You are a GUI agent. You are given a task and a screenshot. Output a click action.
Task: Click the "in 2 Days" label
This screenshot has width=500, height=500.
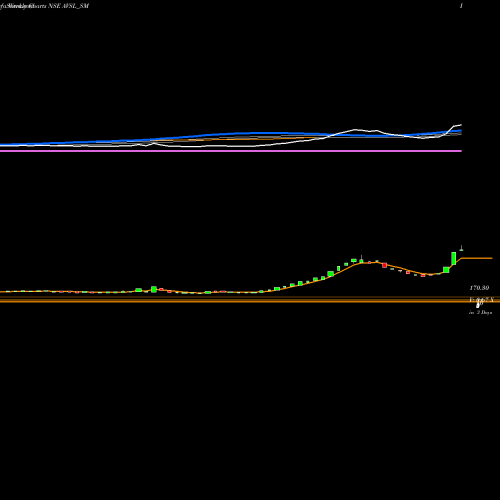click(480, 313)
